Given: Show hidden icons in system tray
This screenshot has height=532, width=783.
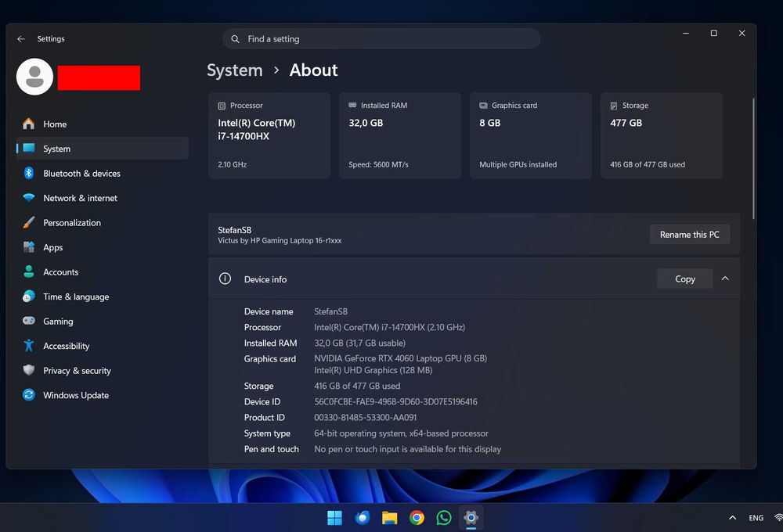Looking at the screenshot, I should [733, 518].
